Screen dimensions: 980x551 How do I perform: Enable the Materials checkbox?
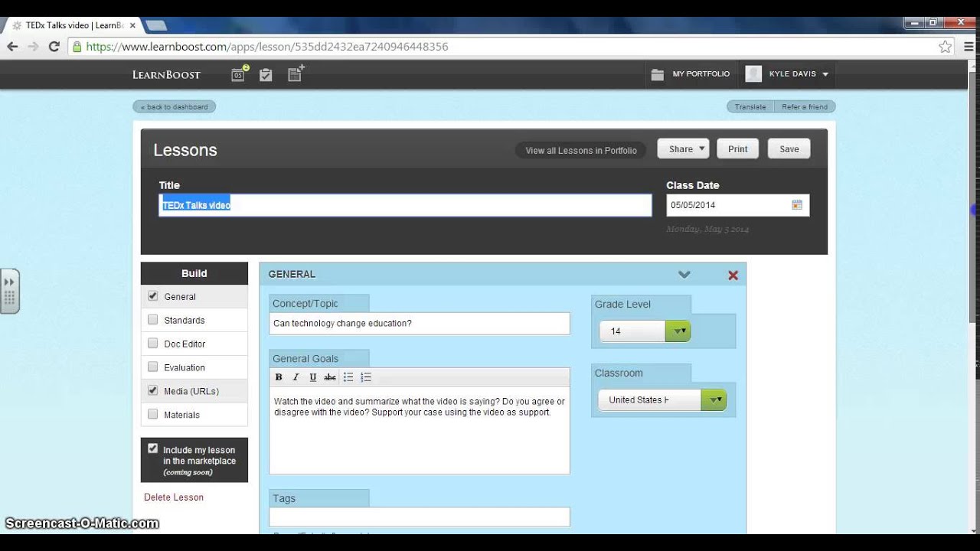click(x=152, y=414)
